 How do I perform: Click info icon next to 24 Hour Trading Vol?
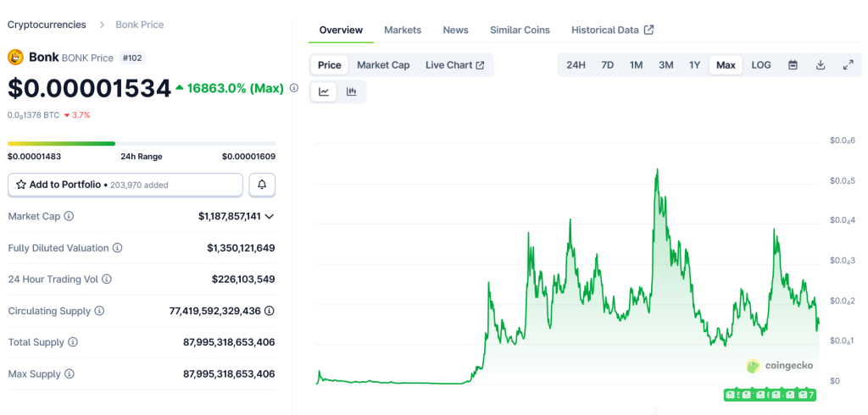tap(106, 279)
